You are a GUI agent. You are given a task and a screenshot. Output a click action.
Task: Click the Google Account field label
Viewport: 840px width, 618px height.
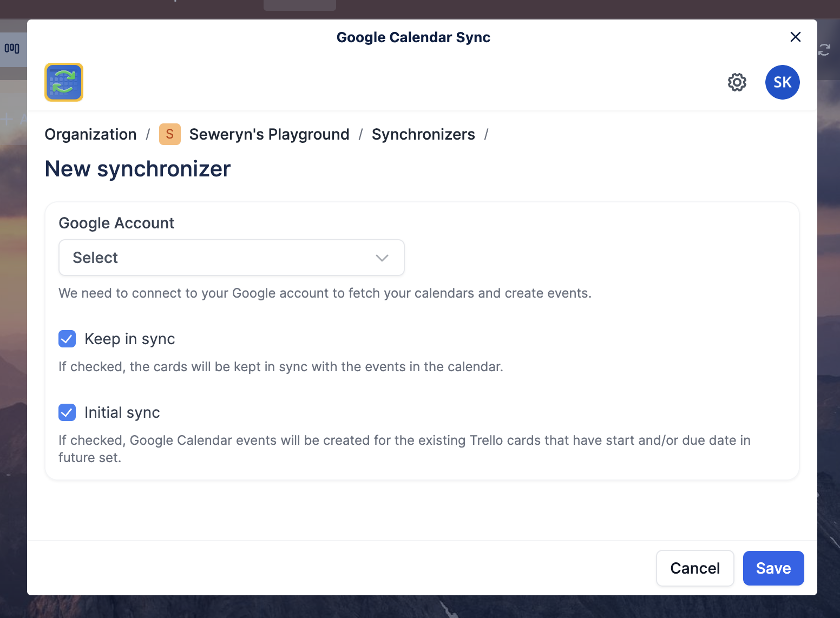116,223
